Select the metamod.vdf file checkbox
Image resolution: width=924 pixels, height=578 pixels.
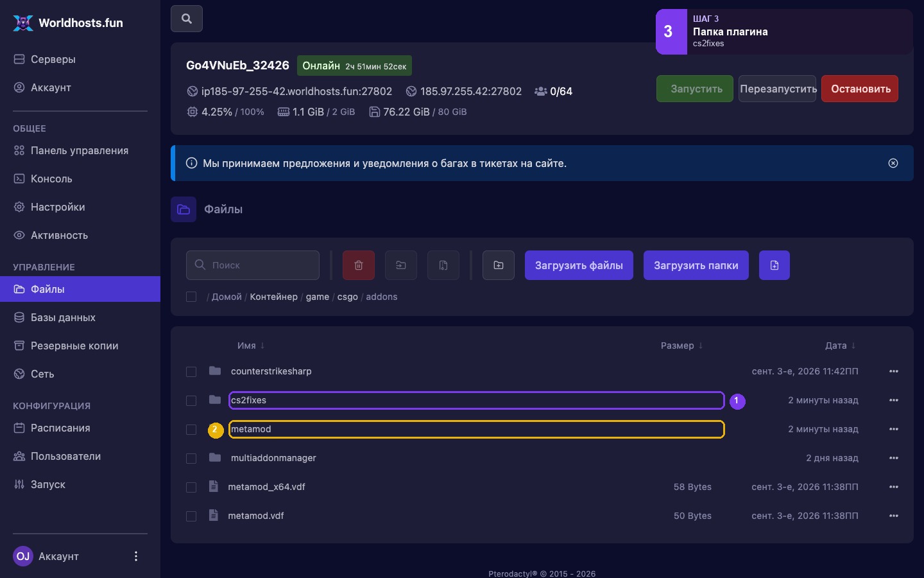pyautogui.click(x=191, y=516)
